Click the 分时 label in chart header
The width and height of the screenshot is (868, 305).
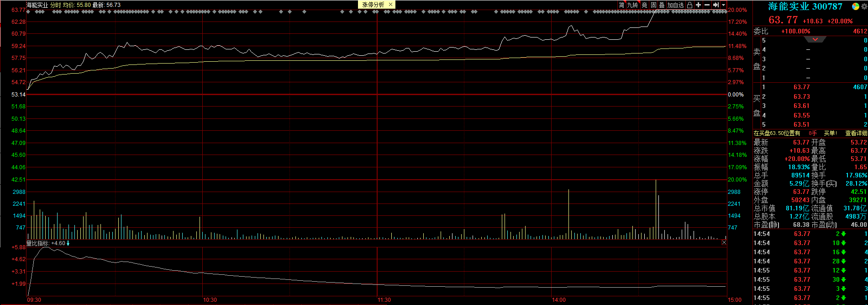coord(55,5)
